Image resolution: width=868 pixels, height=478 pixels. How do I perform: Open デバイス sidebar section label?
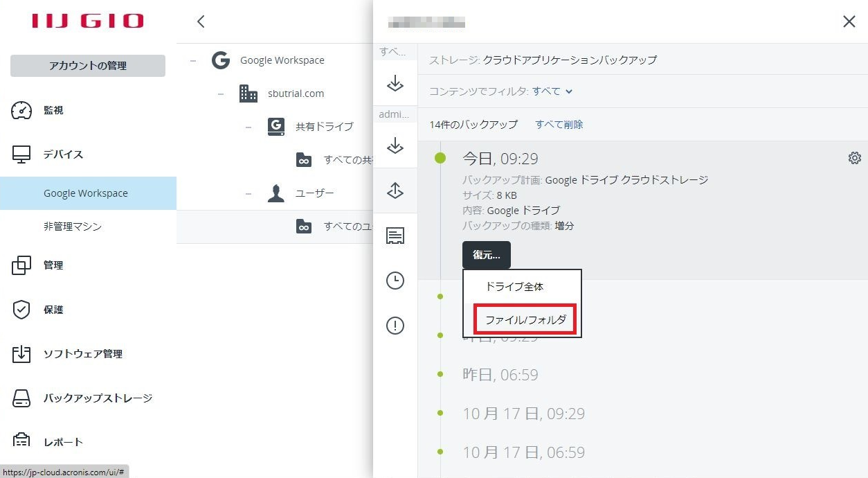pyautogui.click(x=64, y=154)
